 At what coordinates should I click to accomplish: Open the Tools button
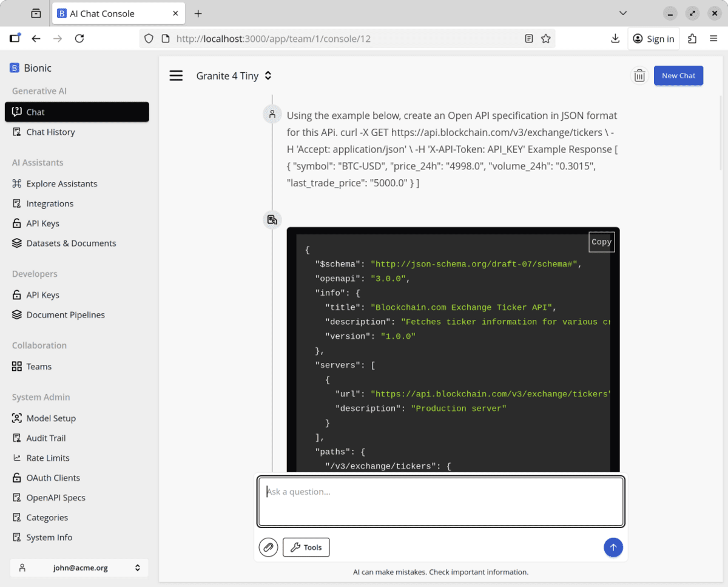(306, 547)
